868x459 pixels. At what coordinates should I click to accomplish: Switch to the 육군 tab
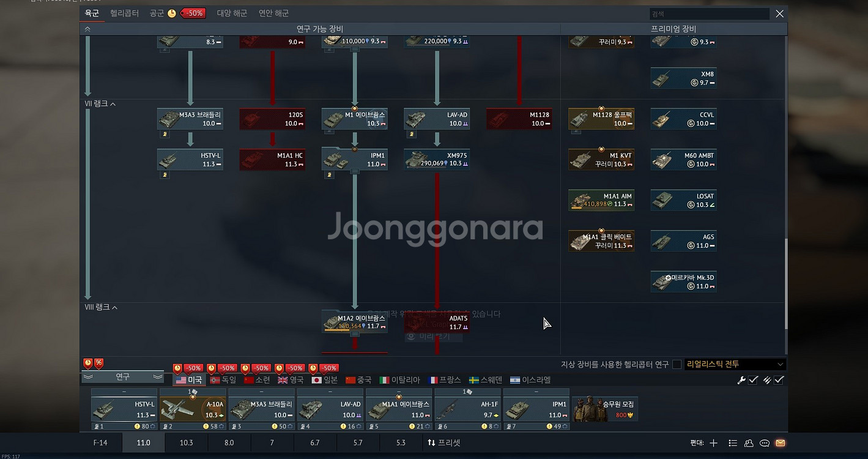(x=92, y=13)
